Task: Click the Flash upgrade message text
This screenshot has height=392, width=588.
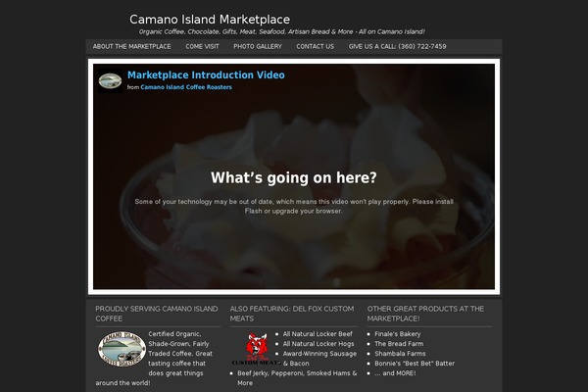Action: [x=294, y=207]
